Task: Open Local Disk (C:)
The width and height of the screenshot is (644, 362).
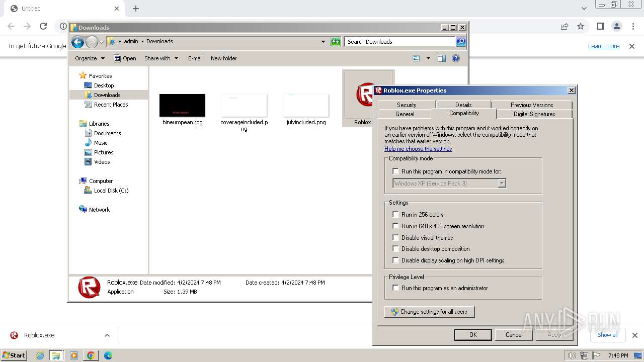Action: tap(111, 191)
